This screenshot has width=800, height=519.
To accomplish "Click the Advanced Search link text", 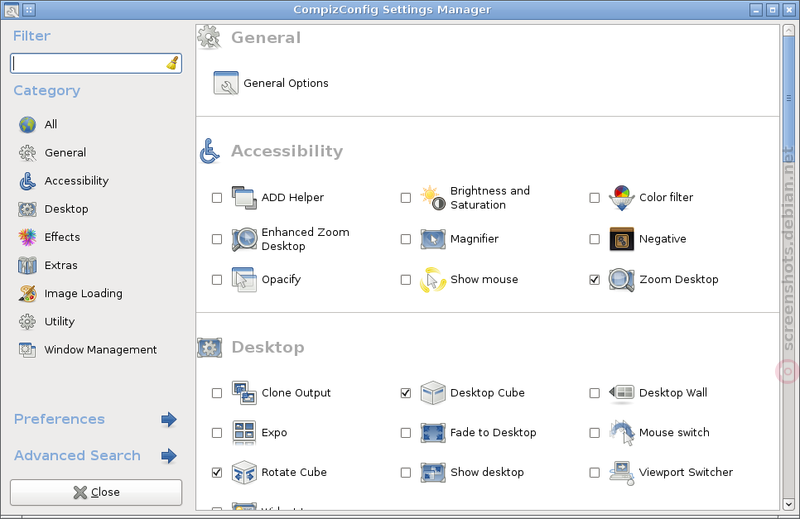I will pyautogui.click(x=77, y=456).
